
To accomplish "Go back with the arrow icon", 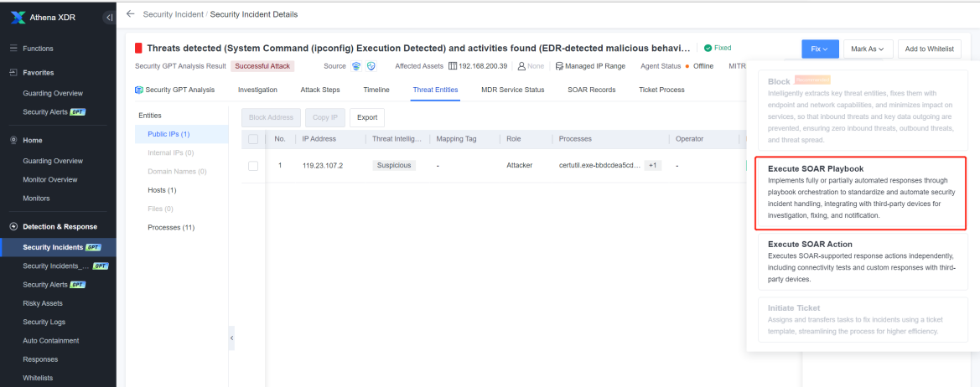I will pos(131,13).
